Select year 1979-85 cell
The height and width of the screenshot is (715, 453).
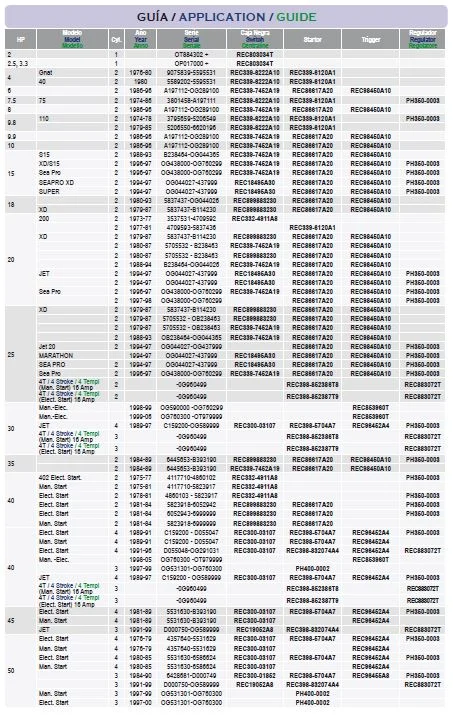point(141,128)
